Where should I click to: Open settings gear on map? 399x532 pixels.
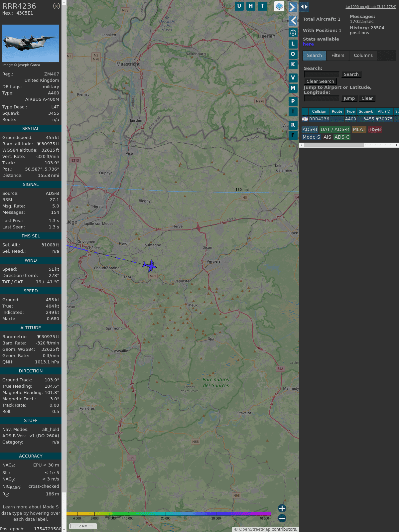(x=293, y=33)
